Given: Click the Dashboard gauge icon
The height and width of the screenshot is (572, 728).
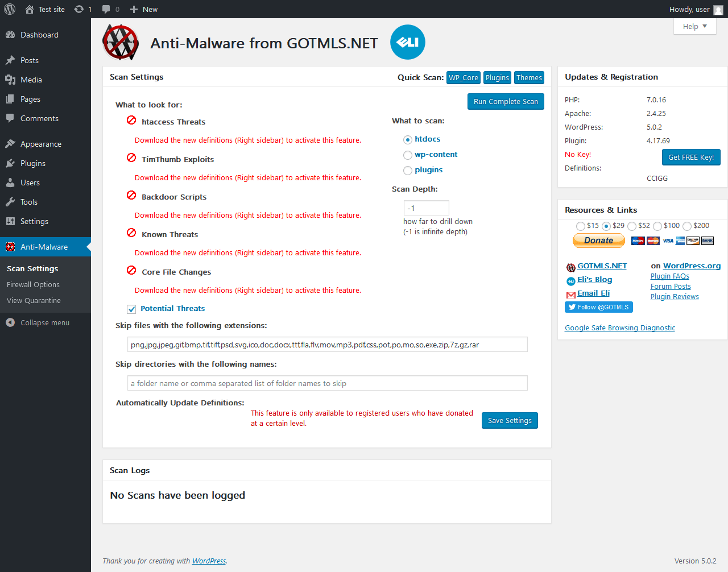Looking at the screenshot, I should pos(10,35).
